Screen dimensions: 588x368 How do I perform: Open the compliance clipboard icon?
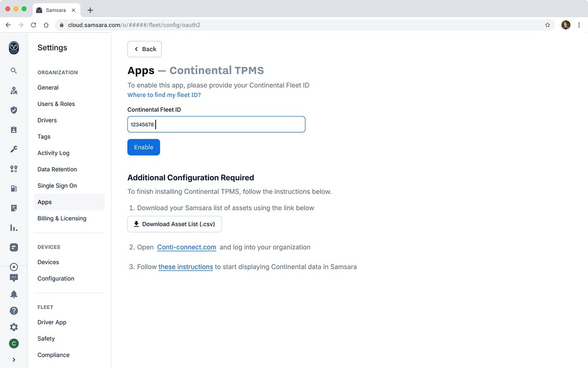(14, 130)
